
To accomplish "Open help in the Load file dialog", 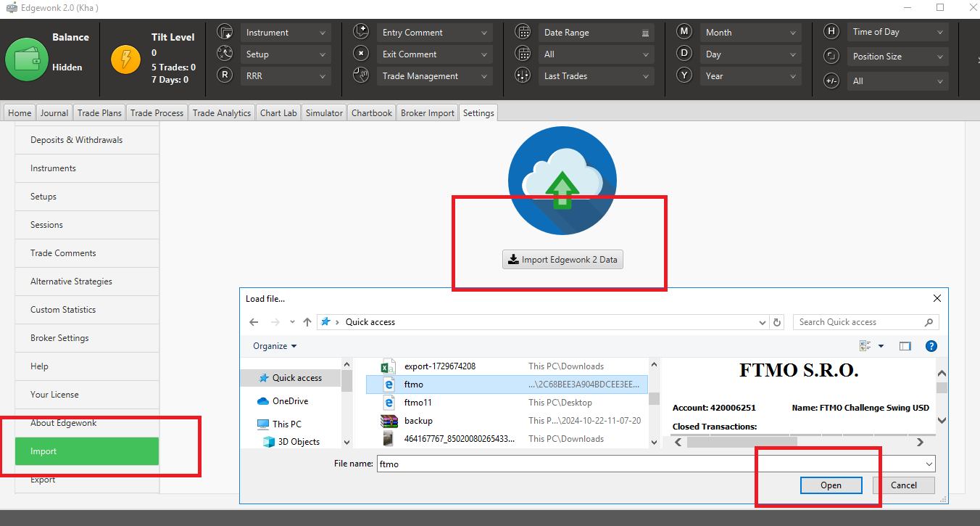I will (x=931, y=346).
